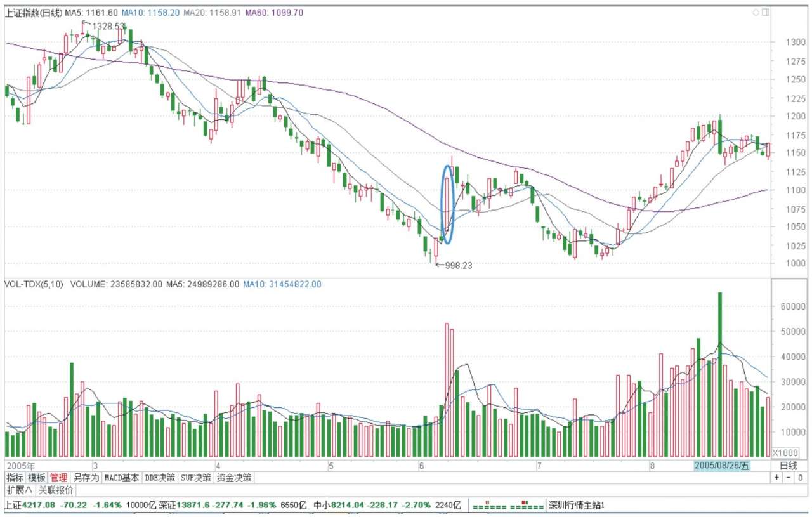The width and height of the screenshot is (812, 517).
Task: Apply the MACD基本 template
Action: [122, 478]
